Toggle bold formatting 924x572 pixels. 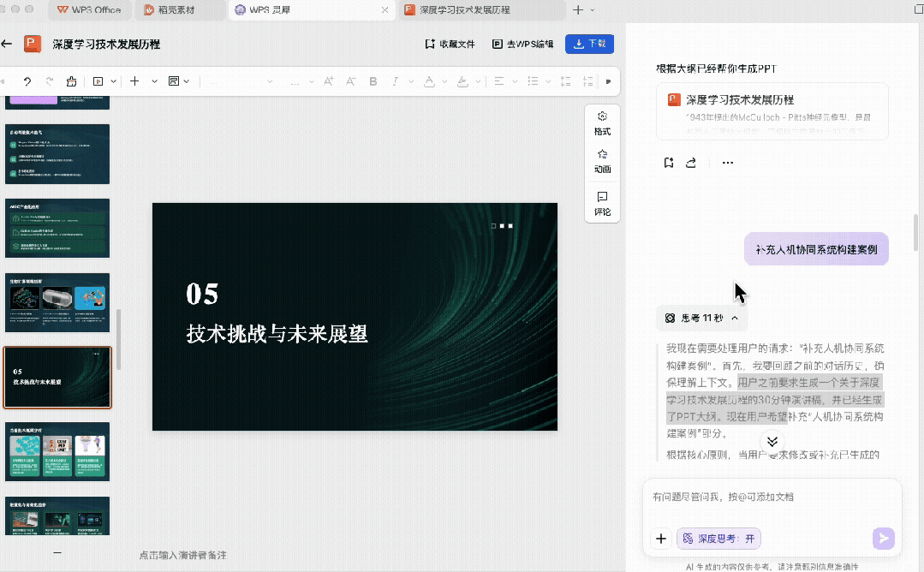pyautogui.click(x=373, y=81)
